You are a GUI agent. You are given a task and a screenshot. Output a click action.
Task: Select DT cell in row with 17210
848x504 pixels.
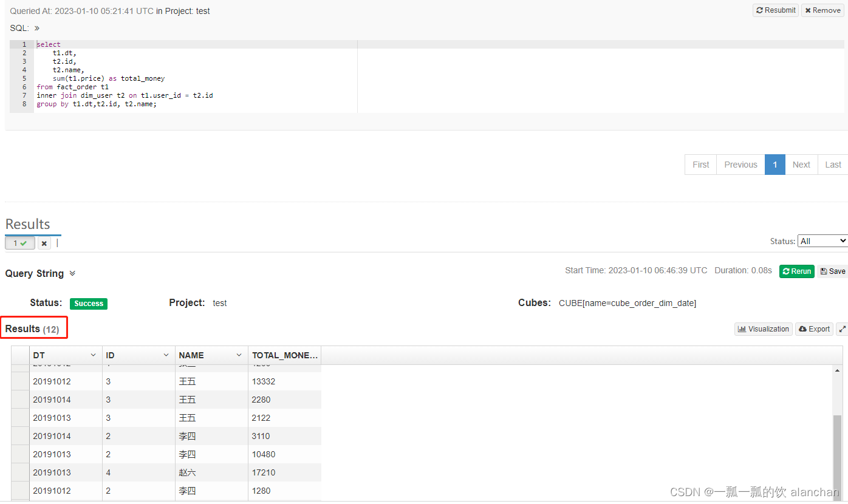point(66,472)
